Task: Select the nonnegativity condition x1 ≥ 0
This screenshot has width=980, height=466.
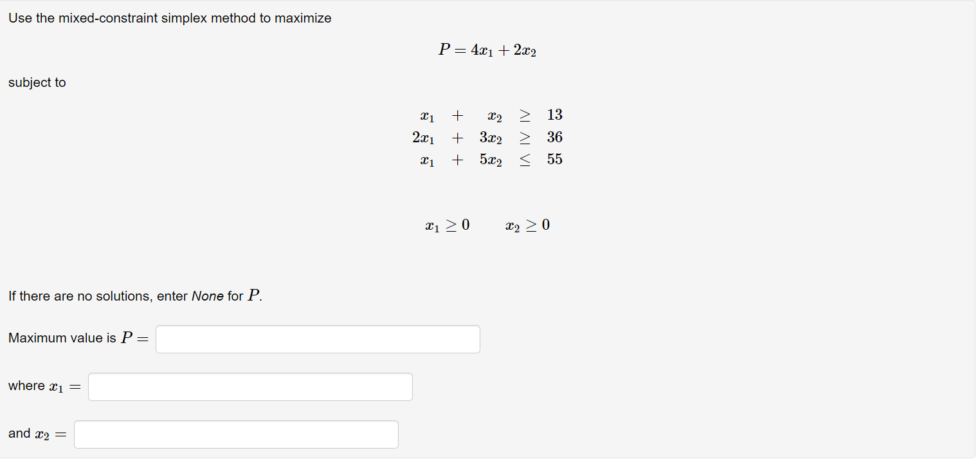Action: (x=448, y=225)
